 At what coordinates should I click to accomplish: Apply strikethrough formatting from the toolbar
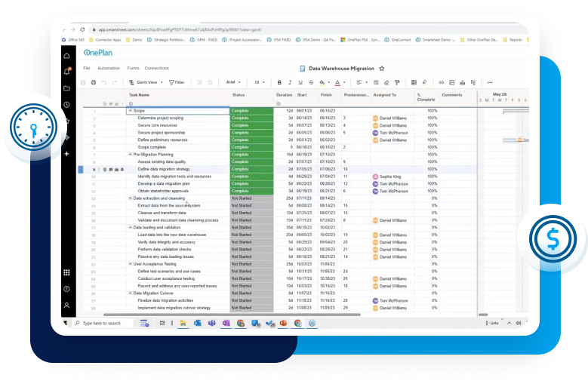(x=310, y=82)
